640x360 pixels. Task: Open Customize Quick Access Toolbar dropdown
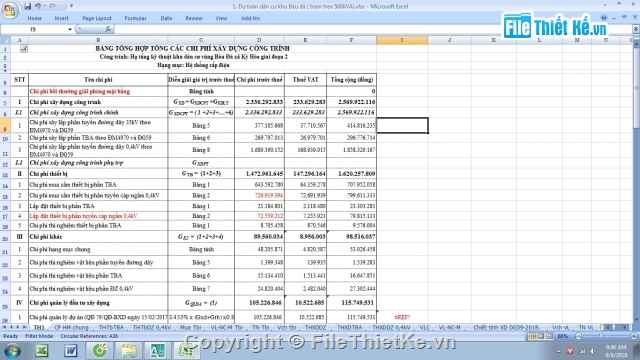click(x=71, y=6)
